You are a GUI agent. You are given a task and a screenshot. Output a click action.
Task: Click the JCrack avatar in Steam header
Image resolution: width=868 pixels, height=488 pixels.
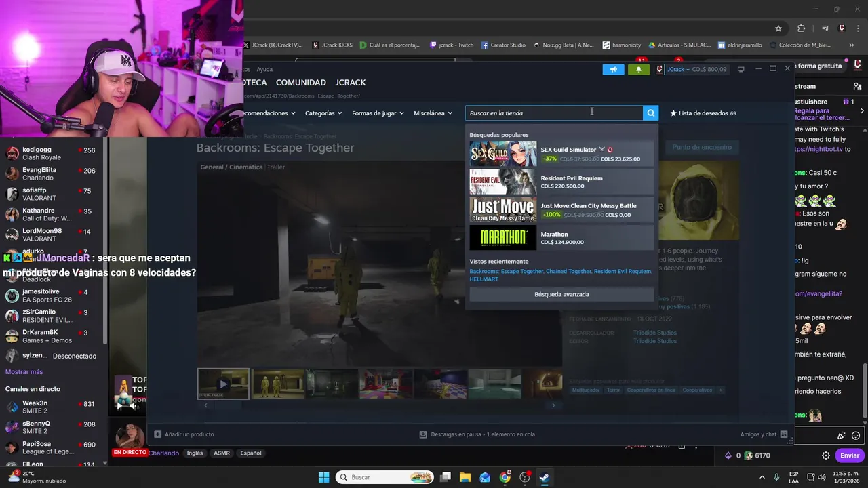click(659, 69)
